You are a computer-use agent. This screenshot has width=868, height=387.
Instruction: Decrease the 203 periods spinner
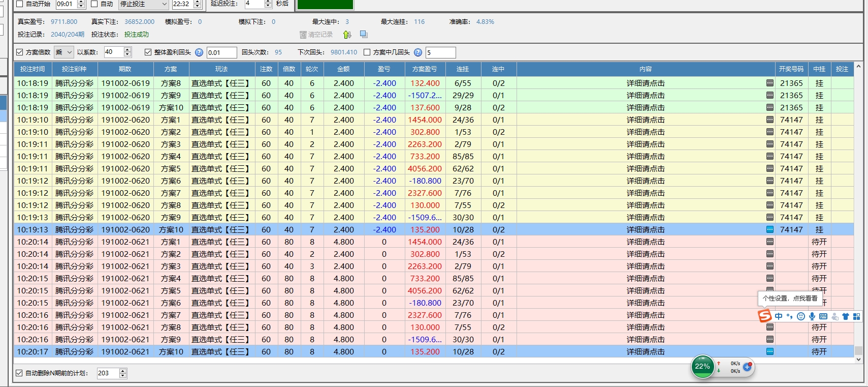[x=123, y=376]
